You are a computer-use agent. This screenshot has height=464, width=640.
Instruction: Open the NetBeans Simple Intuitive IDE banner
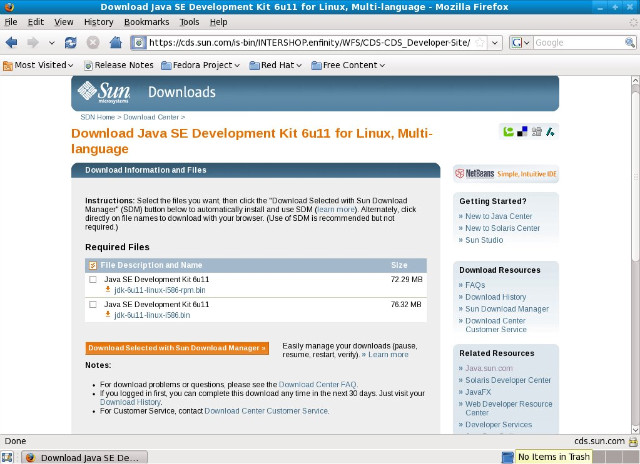point(506,173)
